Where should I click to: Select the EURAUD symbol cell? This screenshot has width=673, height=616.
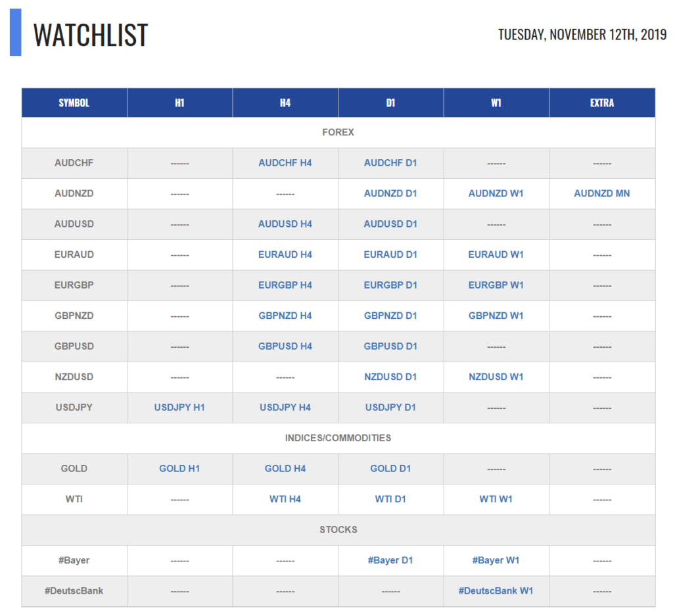74,254
